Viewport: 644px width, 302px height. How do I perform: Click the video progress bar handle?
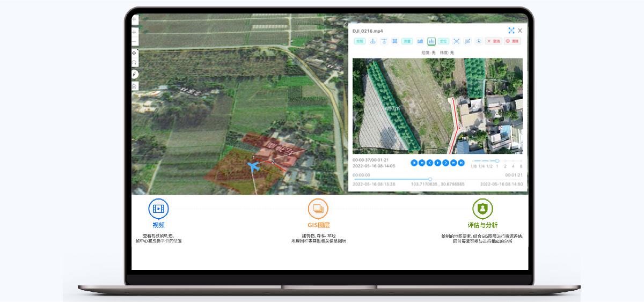(430, 179)
